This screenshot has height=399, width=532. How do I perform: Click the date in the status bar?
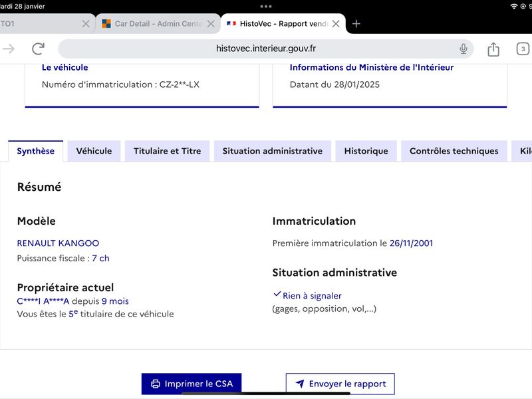[x=23, y=6]
